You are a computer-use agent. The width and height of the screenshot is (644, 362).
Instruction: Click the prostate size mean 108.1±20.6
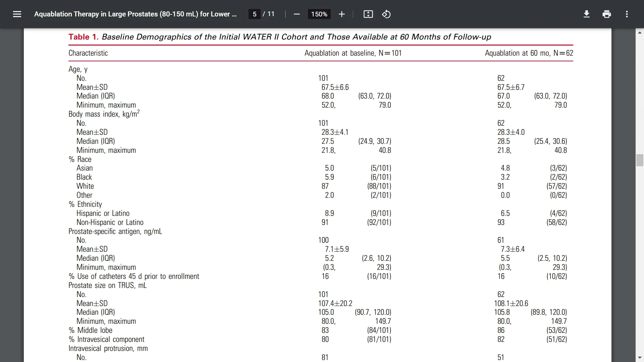(511, 304)
